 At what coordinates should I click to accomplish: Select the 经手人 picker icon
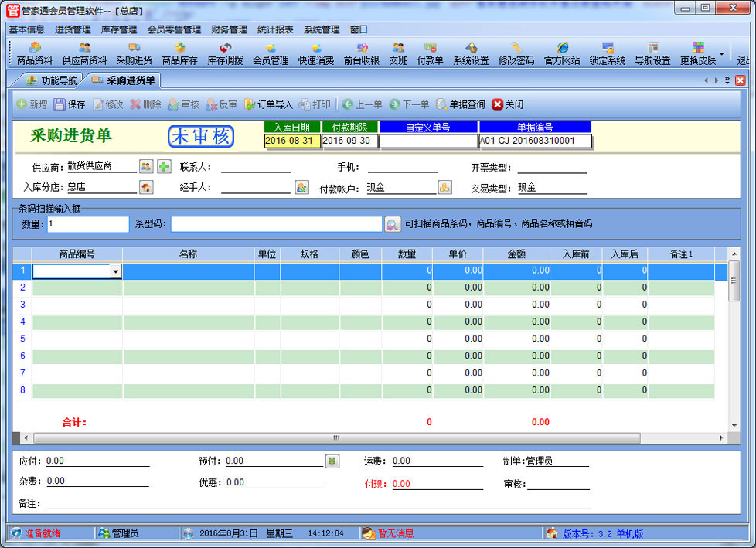tap(301, 187)
